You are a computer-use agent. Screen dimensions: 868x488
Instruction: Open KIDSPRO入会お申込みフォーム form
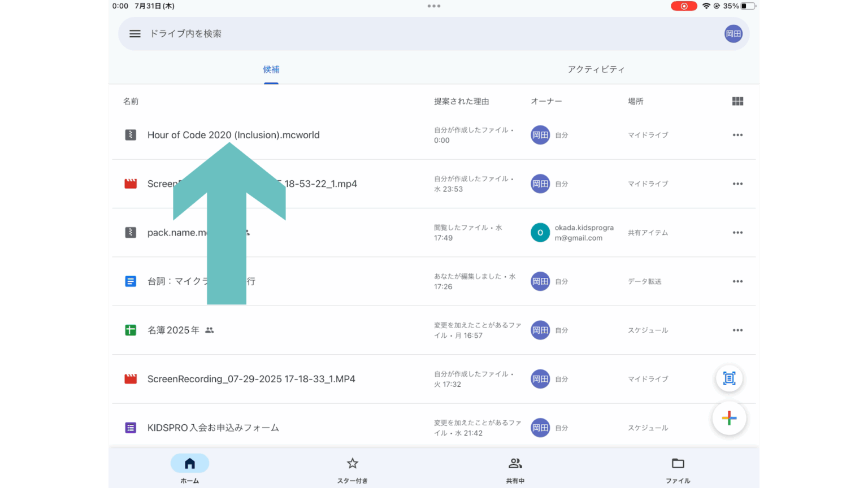pos(213,428)
